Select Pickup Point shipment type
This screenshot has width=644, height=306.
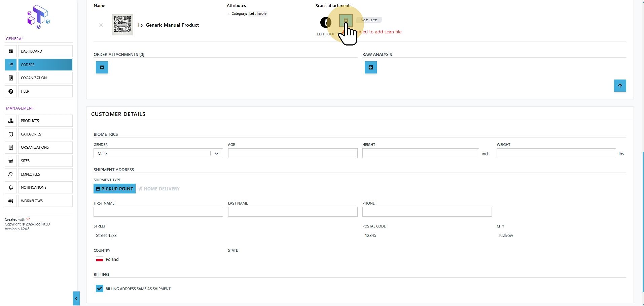tap(114, 189)
